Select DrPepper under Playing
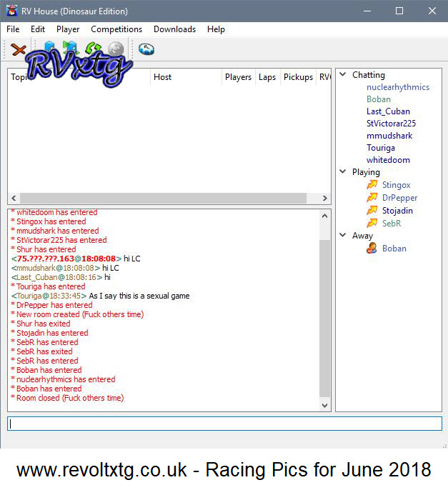This screenshot has height=490, width=448. tap(399, 198)
